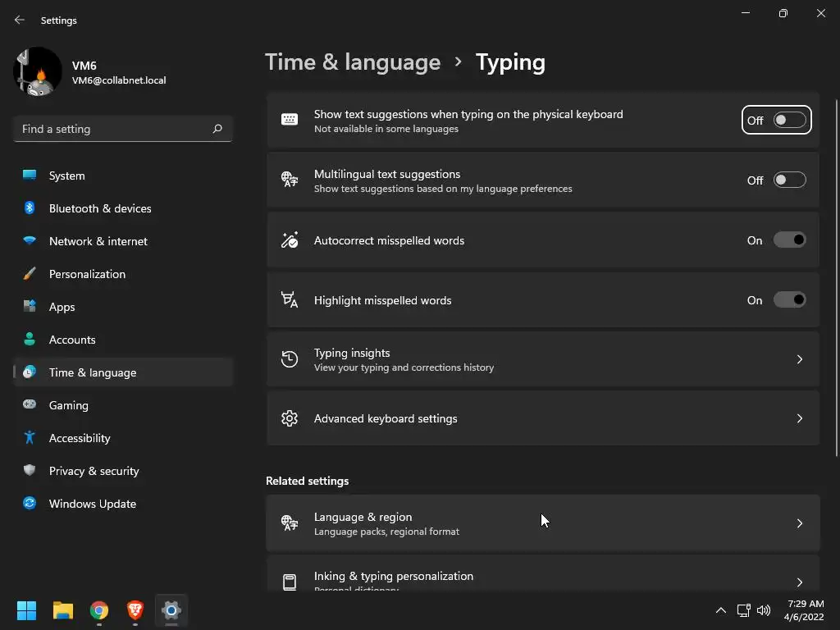Select Gaming in the sidebar
The width and height of the screenshot is (840, 630).
(x=69, y=405)
